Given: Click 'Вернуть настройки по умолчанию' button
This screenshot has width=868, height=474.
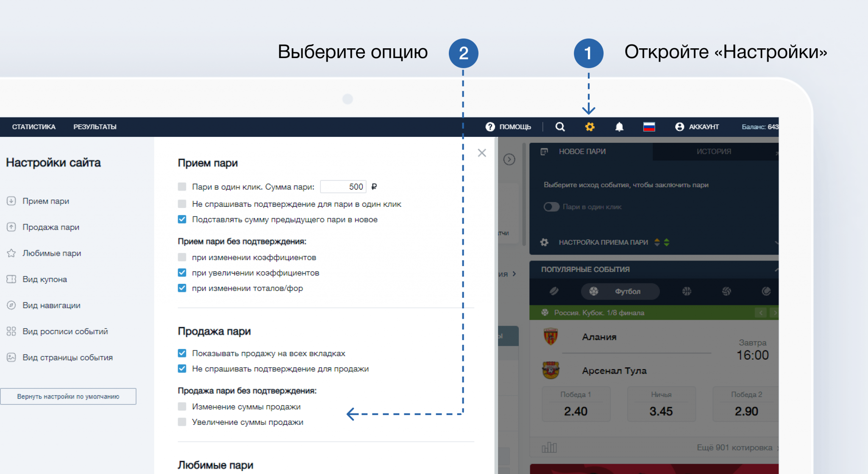Looking at the screenshot, I should point(68,396).
